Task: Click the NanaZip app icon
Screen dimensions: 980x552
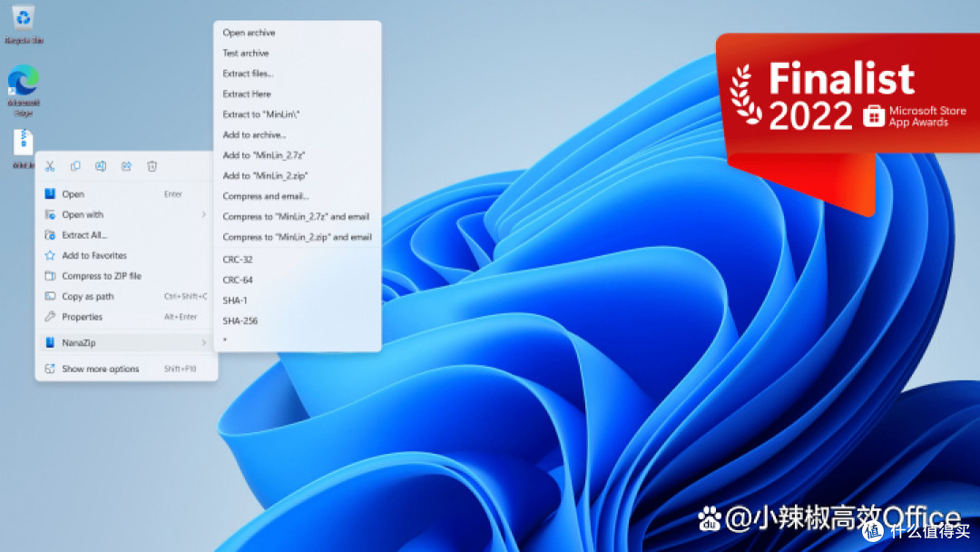Action: click(50, 342)
